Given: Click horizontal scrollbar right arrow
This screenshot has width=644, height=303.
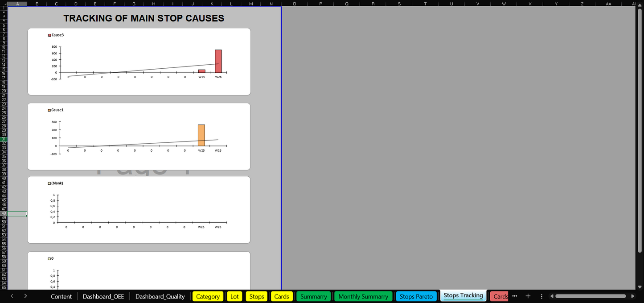Looking at the screenshot, I should tap(632, 296).
